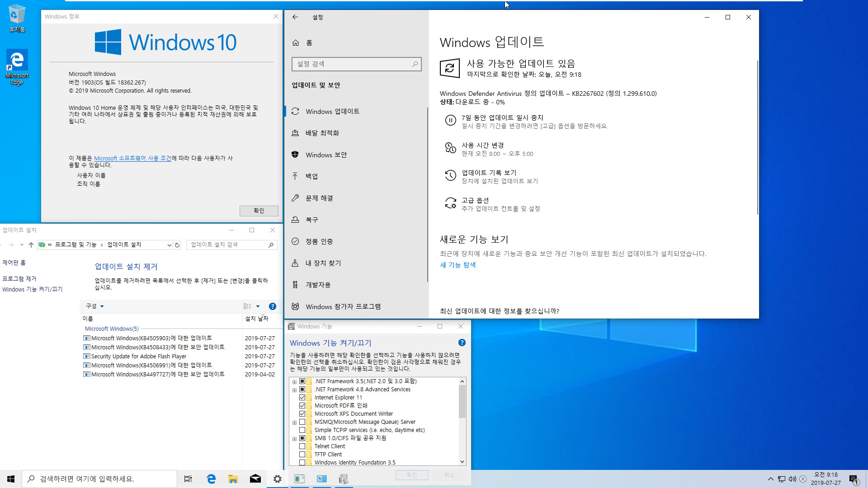868x488 pixels.
Task: Toggle .NET Framework 3.5 checkbox
Action: pos(302,381)
